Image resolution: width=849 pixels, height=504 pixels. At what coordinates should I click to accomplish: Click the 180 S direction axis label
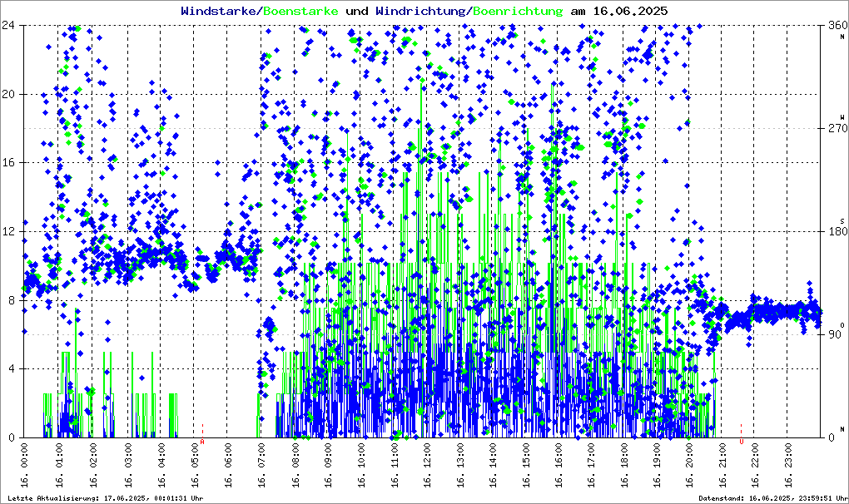pyautogui.click(x=836, y=232)
